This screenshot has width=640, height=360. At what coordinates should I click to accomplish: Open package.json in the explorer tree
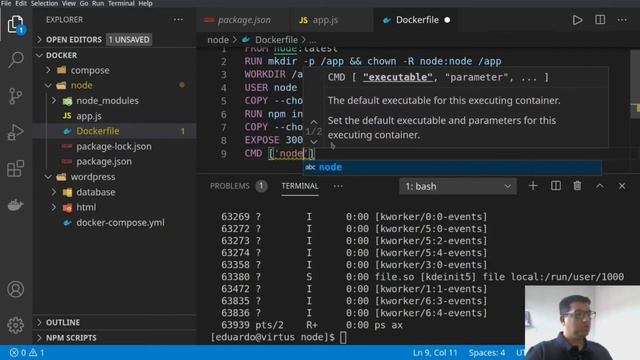coord(104,162)
